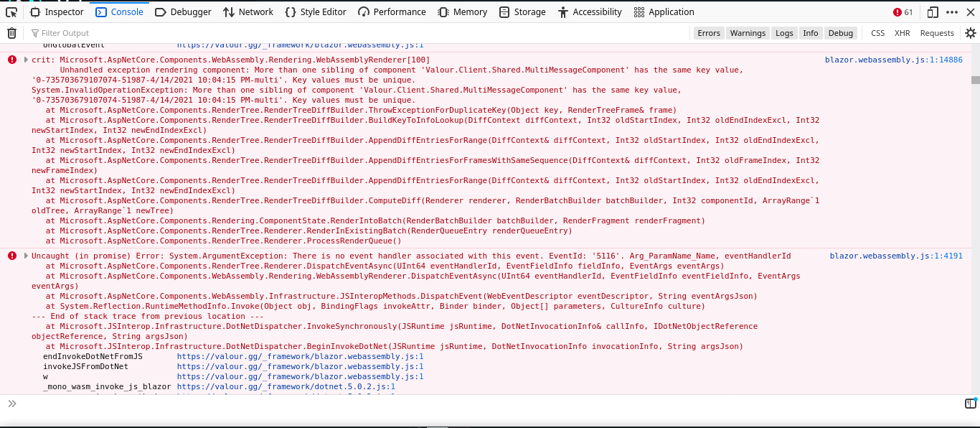Toggle the Errors filter
The image size is (980, 428).
[710, 32]
